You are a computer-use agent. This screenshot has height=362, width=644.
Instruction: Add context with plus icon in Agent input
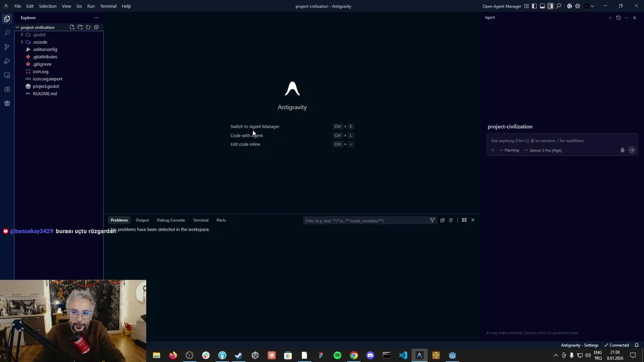[493, 150]
